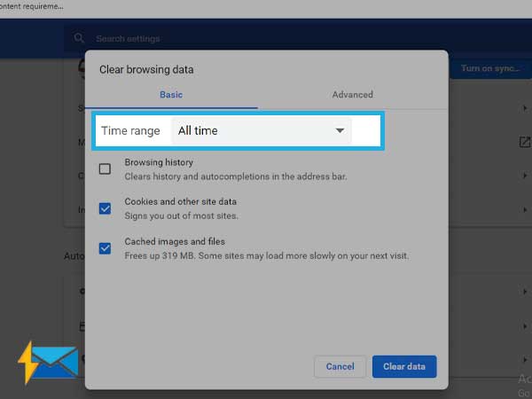Uncheck Cookies and other site data checkbox
532x399 pixels.
105,208
